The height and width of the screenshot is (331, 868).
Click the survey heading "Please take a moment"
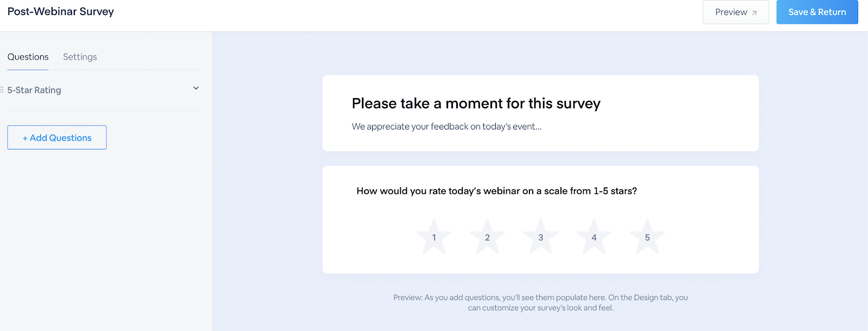pyautogui.click(x=476, y=103)
